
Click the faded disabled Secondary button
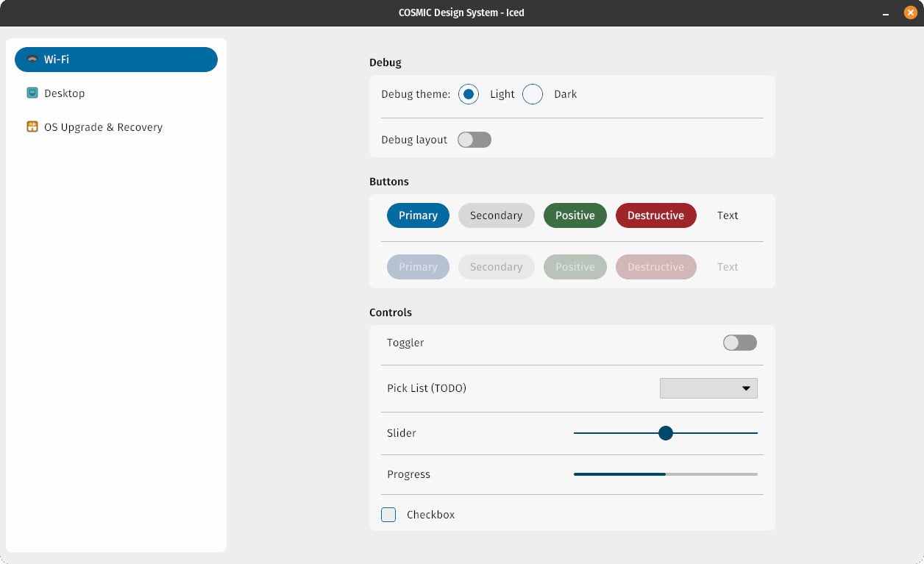tap(497, 267)
